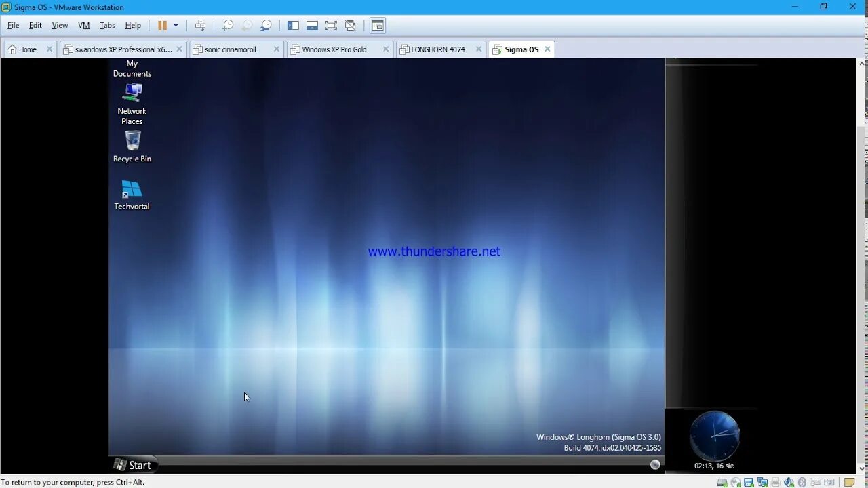868x488 pixels.
Task: Open the Edit menu
Action: [35, 25]
